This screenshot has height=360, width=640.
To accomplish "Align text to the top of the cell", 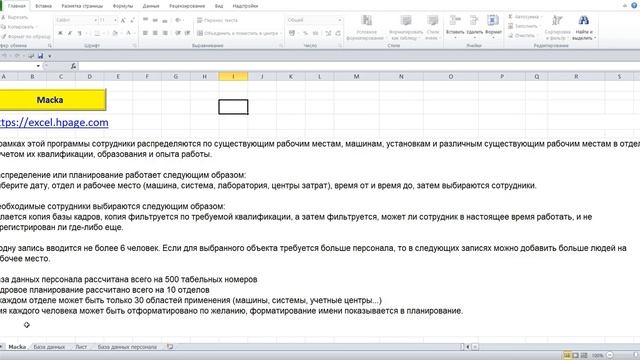I will tap(145, 20).
